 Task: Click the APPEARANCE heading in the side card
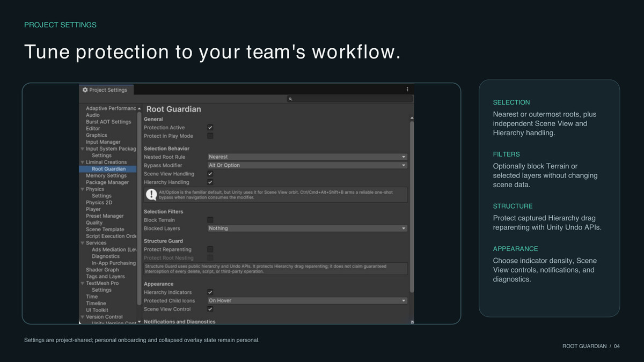click(515, 249)
